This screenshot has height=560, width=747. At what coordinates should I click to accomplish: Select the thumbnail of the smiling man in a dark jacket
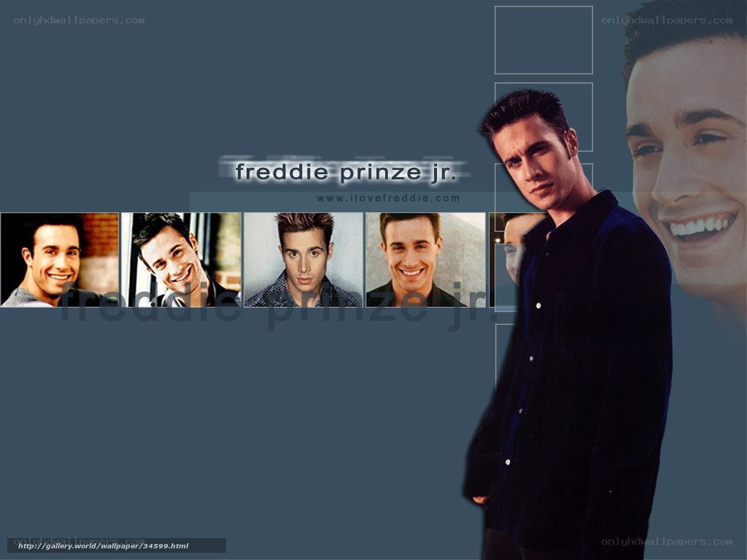[425, 260]
